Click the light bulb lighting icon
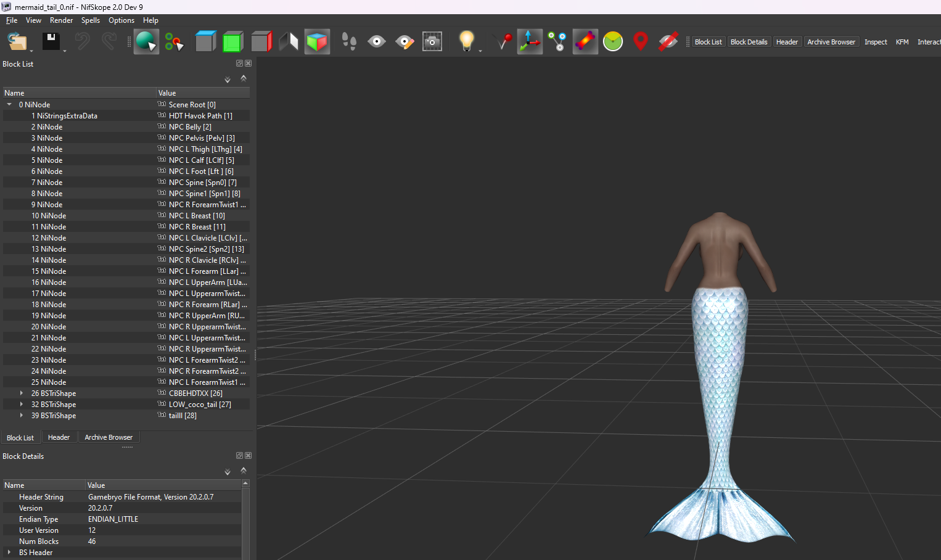Viewport: 941px width, 560px height. click(467, 42)
